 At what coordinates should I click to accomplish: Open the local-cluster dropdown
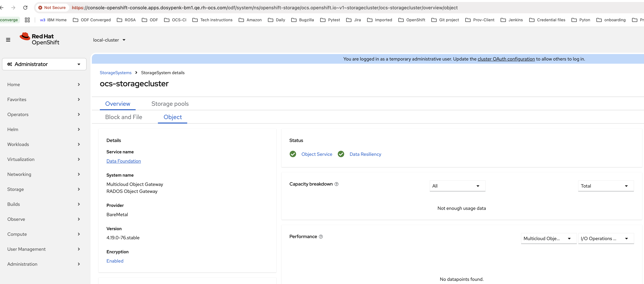pyautogui.click(x=109, y=40)
